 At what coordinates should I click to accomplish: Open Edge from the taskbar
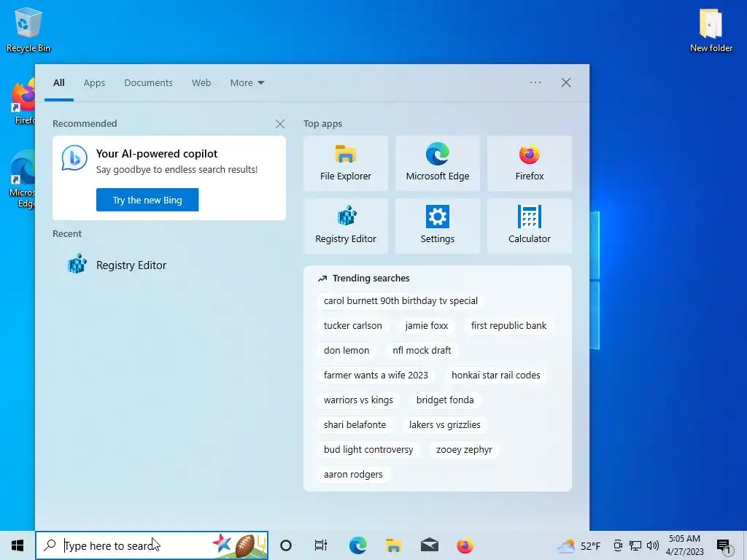(x=357, y=545)
